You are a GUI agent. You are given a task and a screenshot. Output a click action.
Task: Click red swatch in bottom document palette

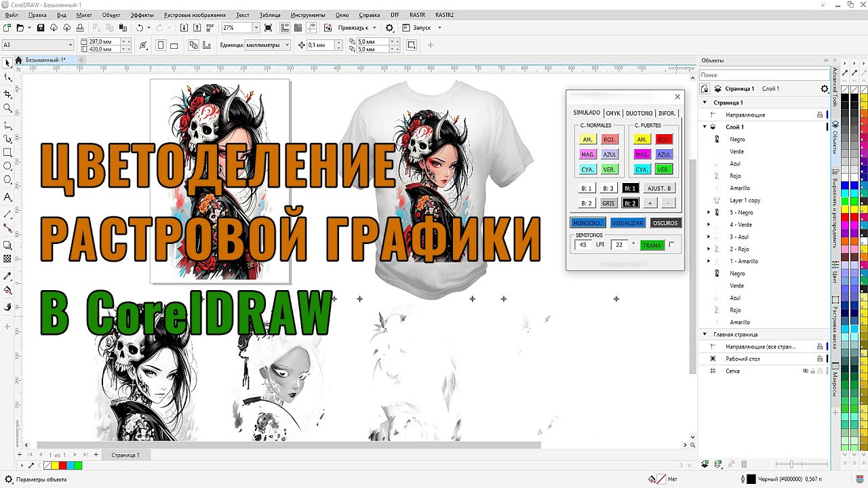(62, 466)
